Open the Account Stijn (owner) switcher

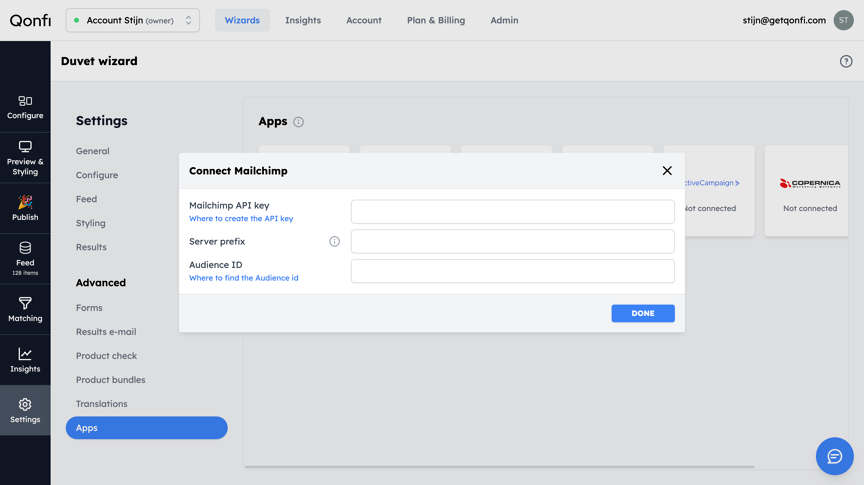click(133, 20)
